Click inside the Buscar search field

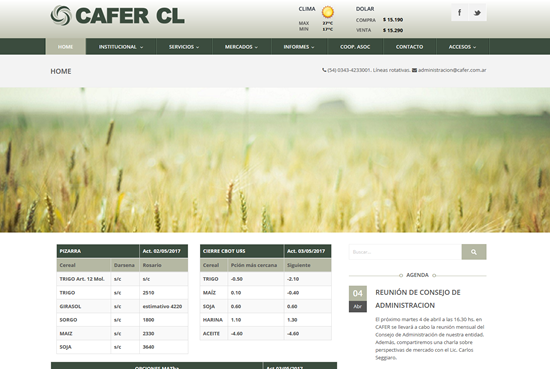(x=405, y=252)
